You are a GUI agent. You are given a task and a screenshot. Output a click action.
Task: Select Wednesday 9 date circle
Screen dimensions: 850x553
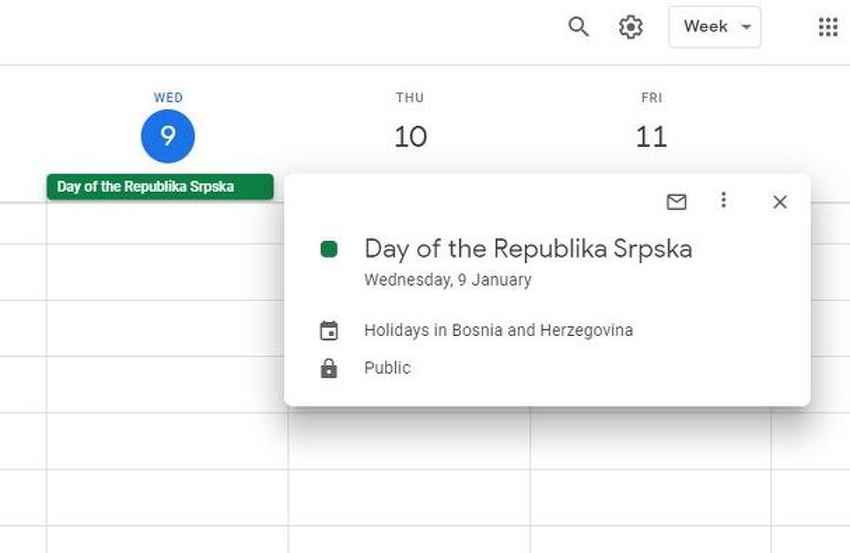point(168,136)
